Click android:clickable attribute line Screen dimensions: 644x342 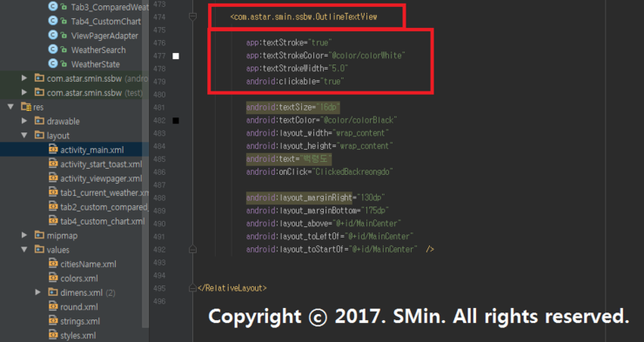click(x=295, y=81)
